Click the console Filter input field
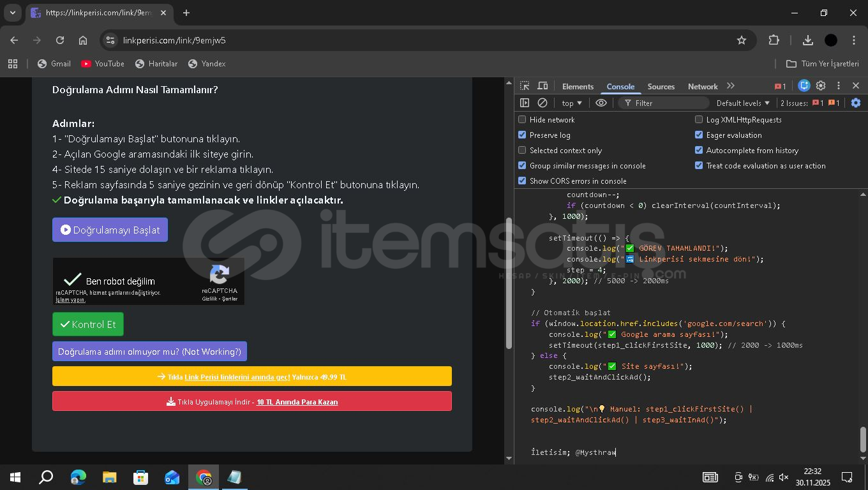This screenshot has height=490, width=868. pyautogui.click(x=667, y=103)
